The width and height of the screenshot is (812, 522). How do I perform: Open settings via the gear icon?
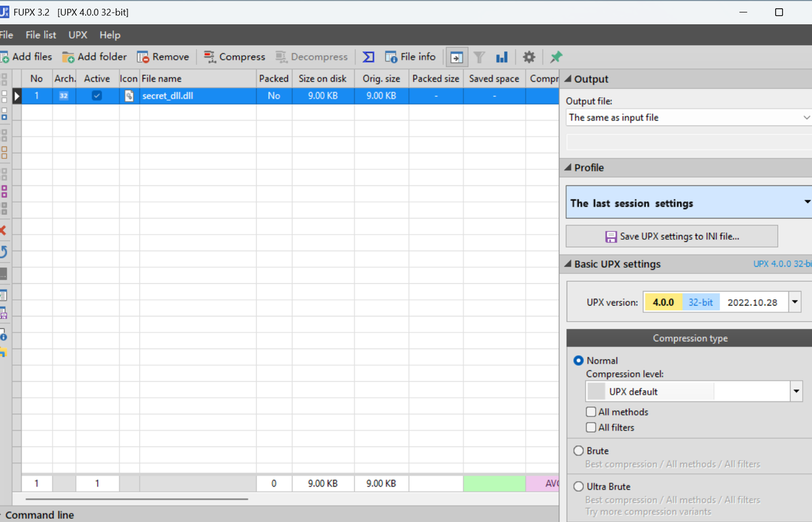click(x=529, y=57)
